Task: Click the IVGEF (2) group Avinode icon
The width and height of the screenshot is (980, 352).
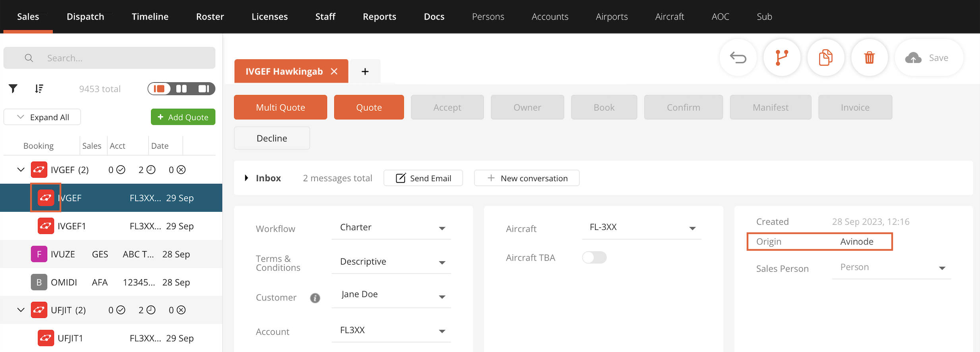Action: point(39,170)
